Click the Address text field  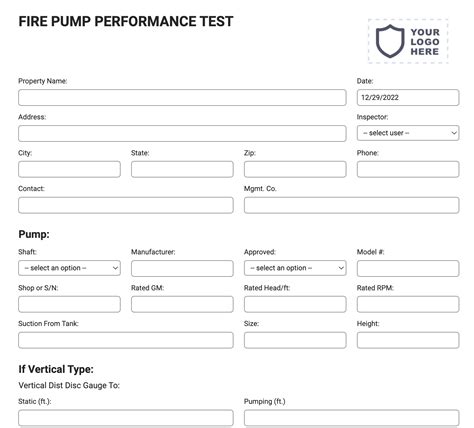[x=182, y=133]
